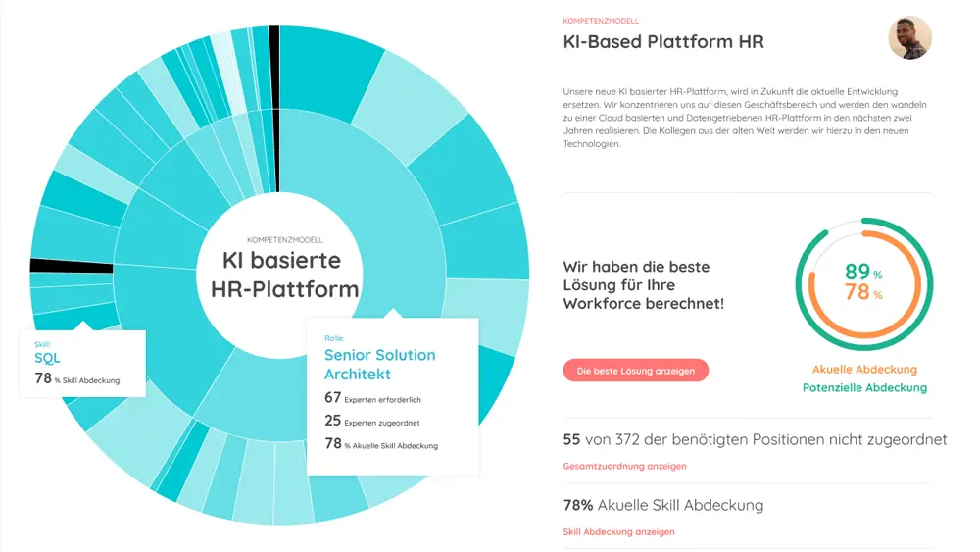Image resolution: width=980 pixels, height=552 pixels.
Task: Click the '78% Akuelle Skill Abdeckung' heading
Action: [x=662, y=506]
